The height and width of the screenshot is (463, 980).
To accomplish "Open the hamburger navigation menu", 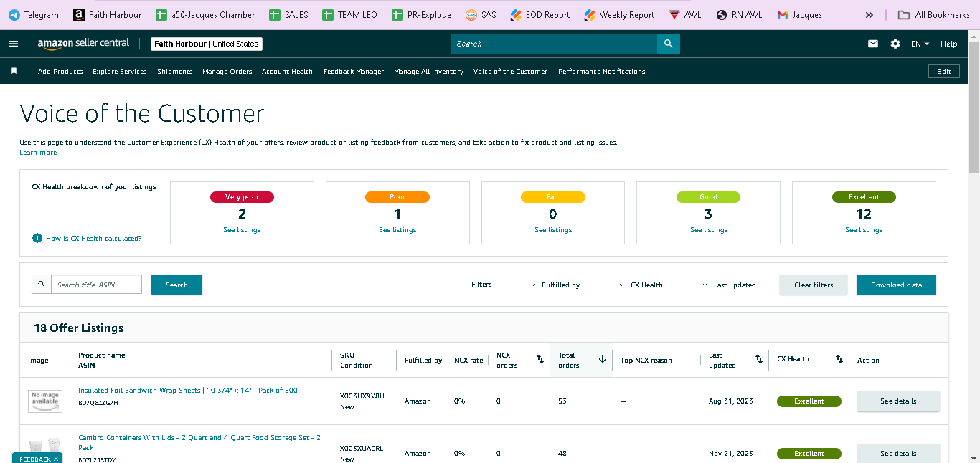I will point(14,44).
